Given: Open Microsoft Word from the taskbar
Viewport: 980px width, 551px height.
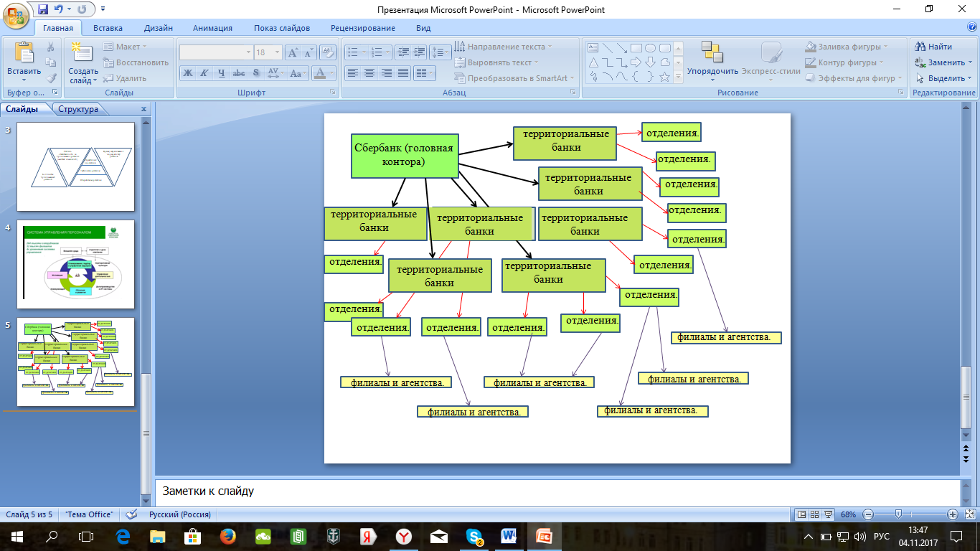Looking at the screenshot, I should pos(509,536).
